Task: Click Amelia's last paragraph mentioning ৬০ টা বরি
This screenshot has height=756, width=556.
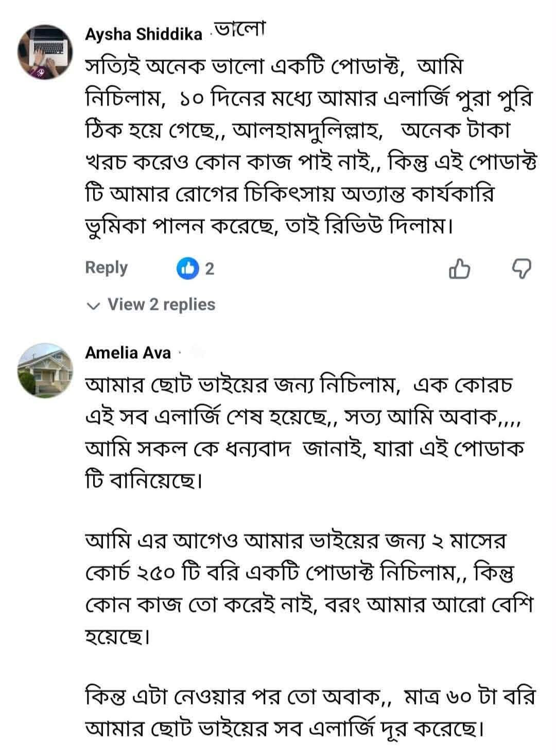Action: click(309, 713)
